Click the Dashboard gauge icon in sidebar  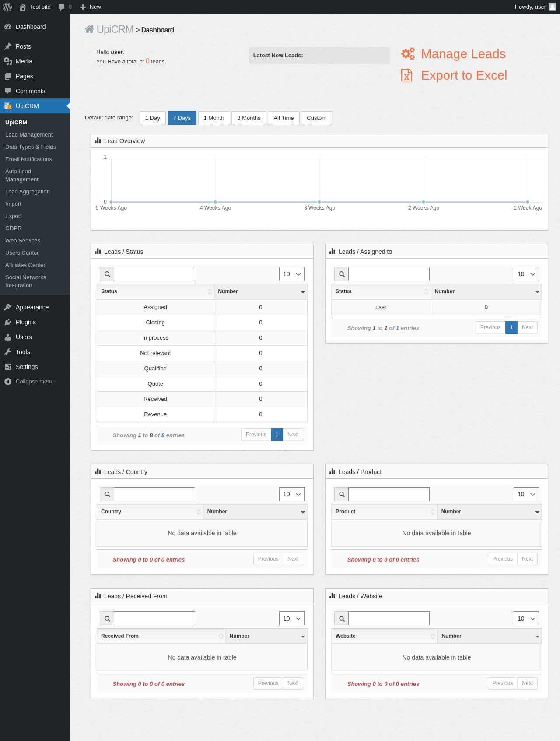(x=8, y=27)
